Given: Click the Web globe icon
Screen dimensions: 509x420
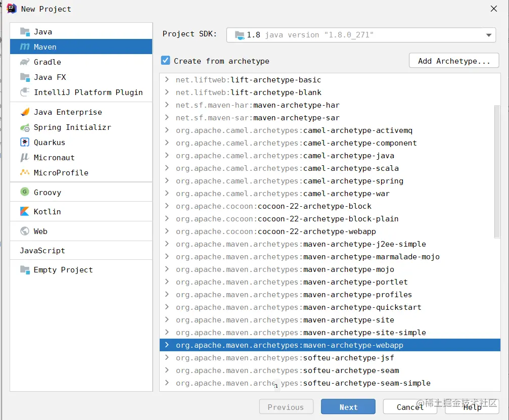Looking at the screenshot, I should 25,231.
